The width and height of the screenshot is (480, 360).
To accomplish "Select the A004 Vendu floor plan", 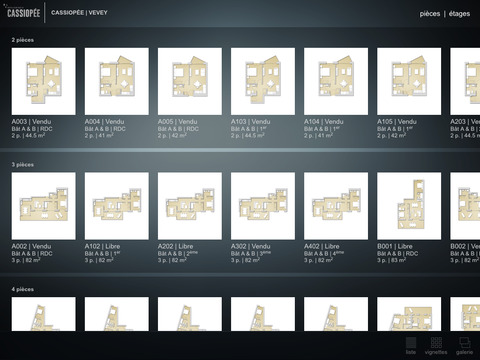I will (x=117, y=81).
